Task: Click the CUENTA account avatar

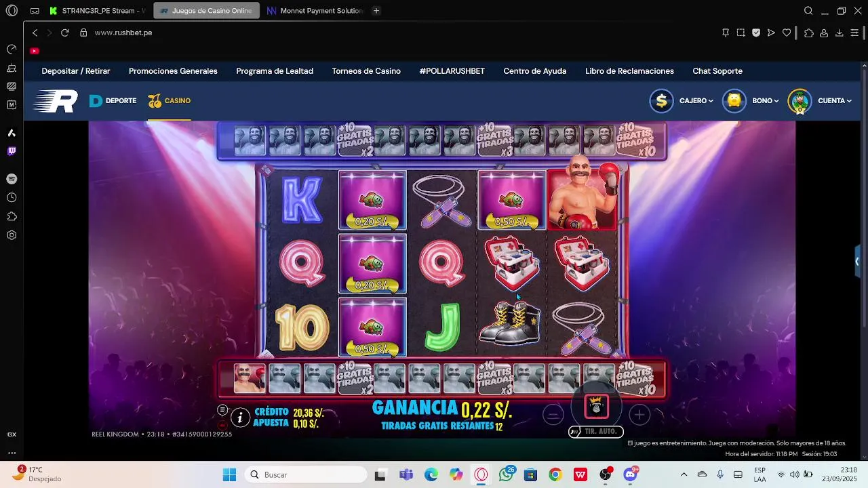Action: click(x=800, y=101)
